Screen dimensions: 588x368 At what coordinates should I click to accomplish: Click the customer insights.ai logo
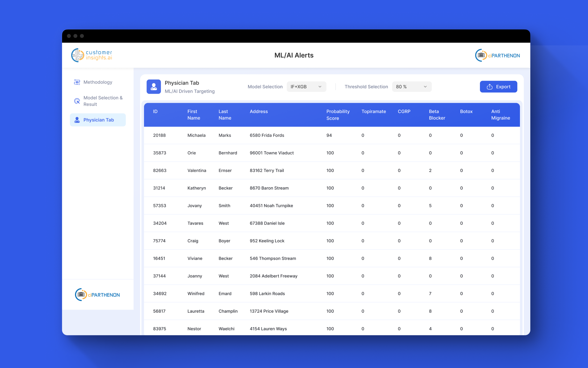pos(91,55)
